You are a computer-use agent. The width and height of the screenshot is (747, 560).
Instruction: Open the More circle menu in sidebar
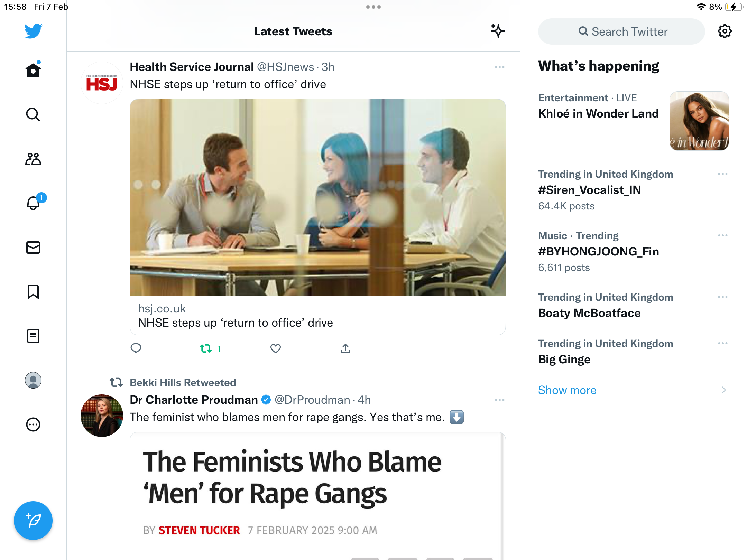point(33,424)
